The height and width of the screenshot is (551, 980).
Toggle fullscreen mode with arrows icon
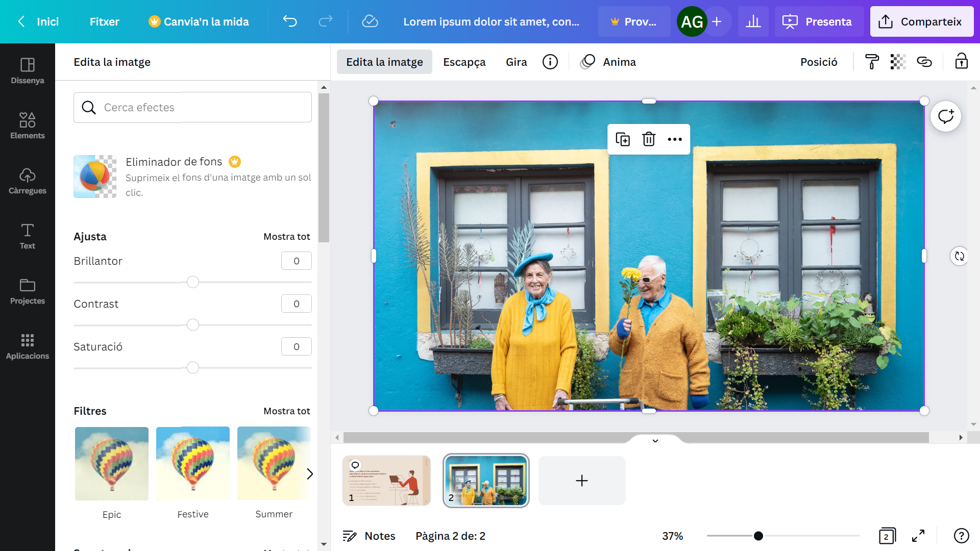tap(918, 536)
